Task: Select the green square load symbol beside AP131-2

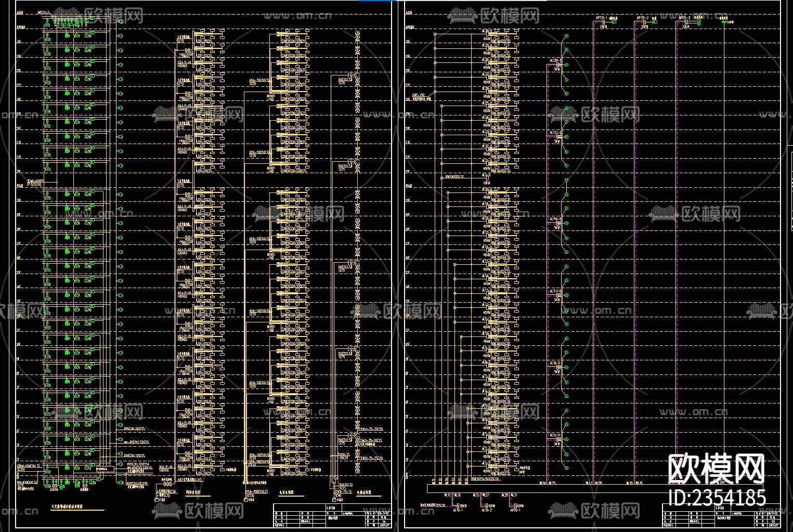Action: [655, 22]
